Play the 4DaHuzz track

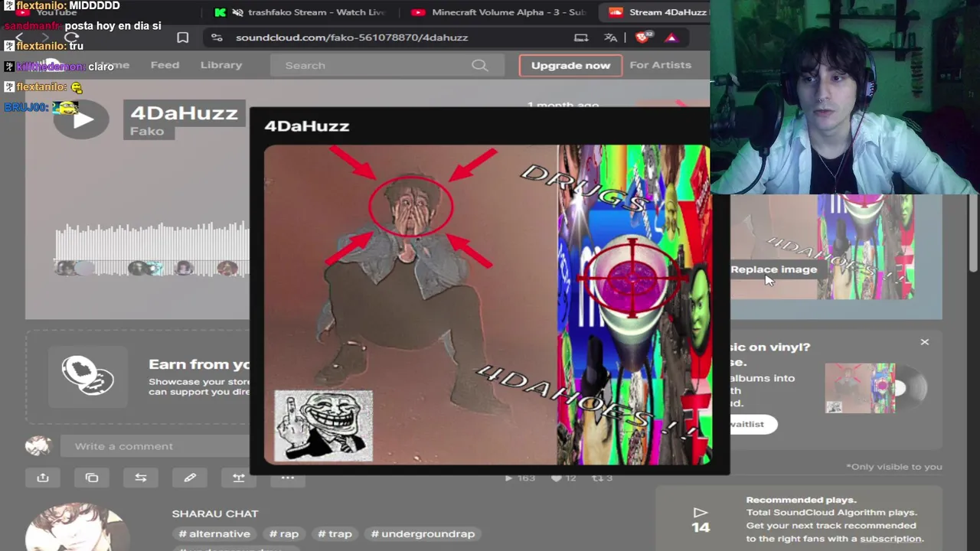click(80, 119)
